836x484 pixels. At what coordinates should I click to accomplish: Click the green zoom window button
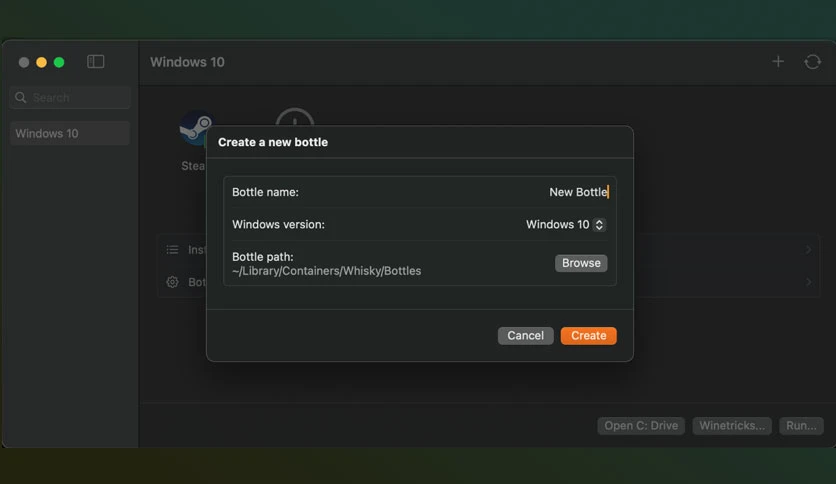pyautogui.click(x=59, y=62)
